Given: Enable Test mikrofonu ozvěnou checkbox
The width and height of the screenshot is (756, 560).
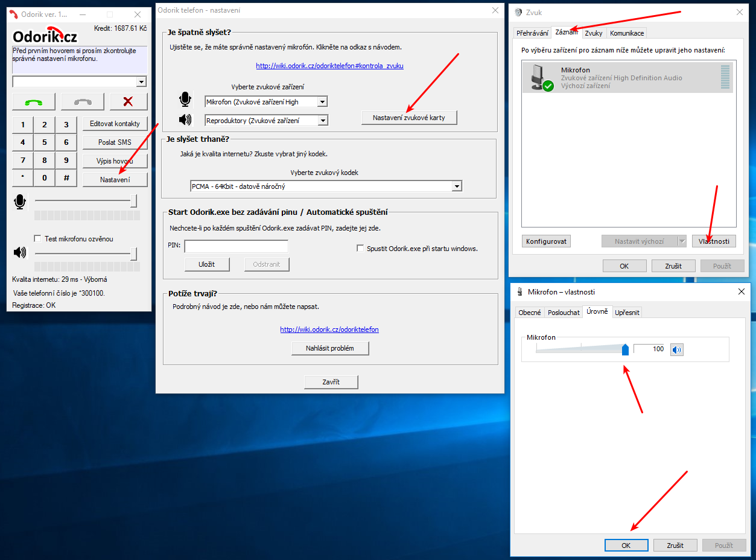Looking at the screenshot, I should pos(38,238).
